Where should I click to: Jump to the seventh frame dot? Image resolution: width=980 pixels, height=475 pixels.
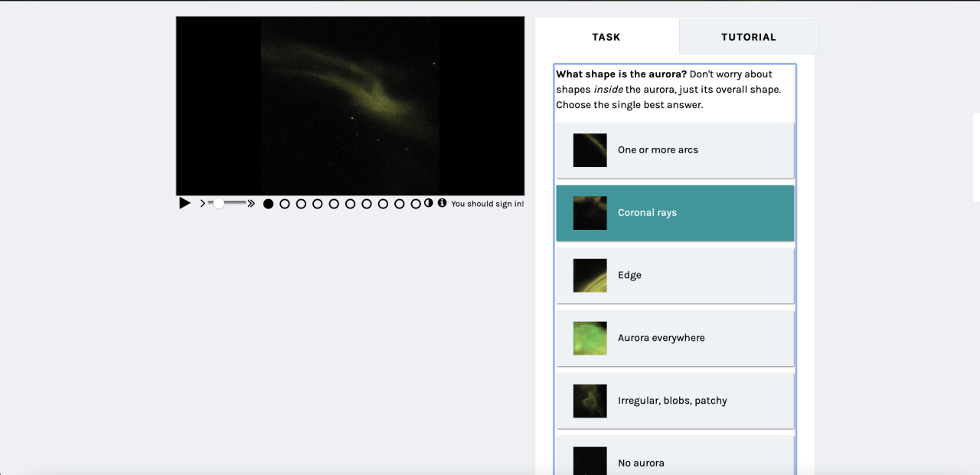(367, 204)
